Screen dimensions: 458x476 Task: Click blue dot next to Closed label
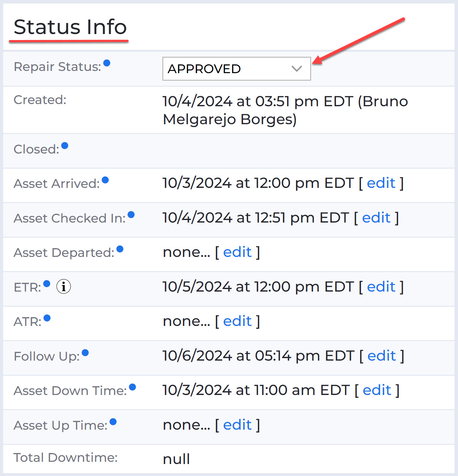coord(65,146)
